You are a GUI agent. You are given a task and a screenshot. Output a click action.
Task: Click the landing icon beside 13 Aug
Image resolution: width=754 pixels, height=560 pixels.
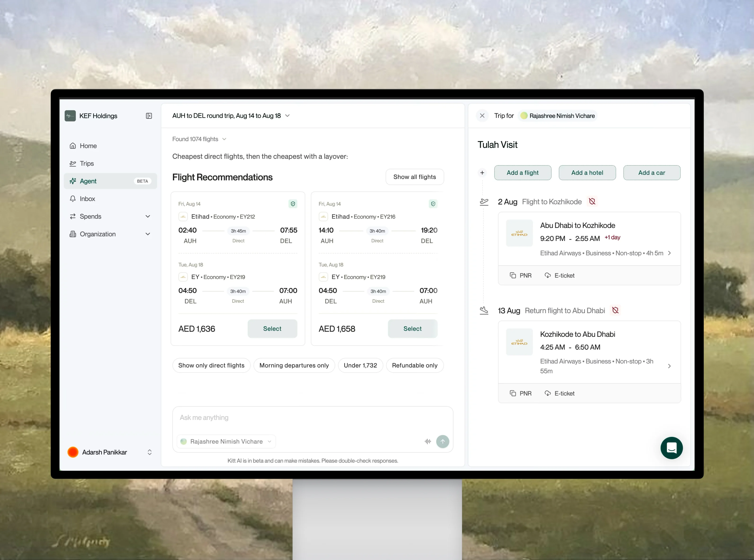tap(484, 311)
